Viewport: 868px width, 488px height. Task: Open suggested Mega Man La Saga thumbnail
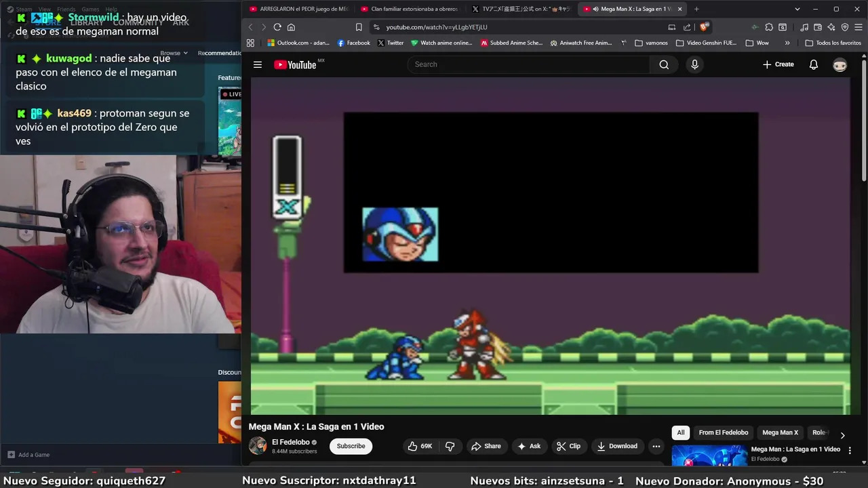(x=709, y=455)
